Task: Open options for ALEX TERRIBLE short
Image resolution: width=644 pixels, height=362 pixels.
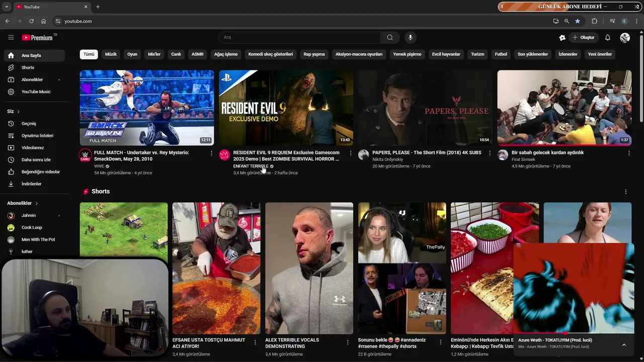Action: click(x=348, y=342)
